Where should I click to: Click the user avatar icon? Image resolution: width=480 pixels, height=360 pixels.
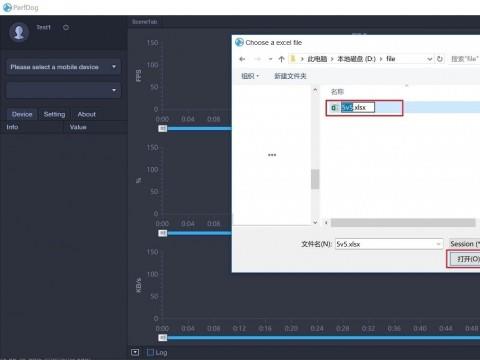click(19, 32)
